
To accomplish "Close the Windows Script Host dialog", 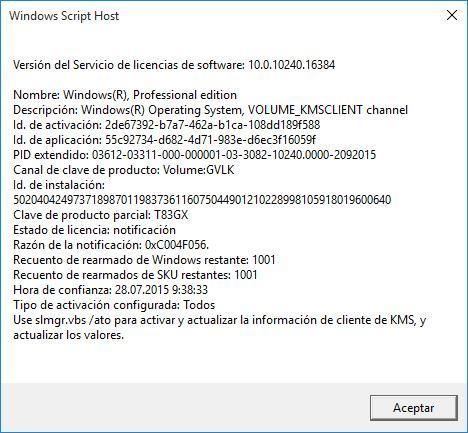I will coord(452,15).
